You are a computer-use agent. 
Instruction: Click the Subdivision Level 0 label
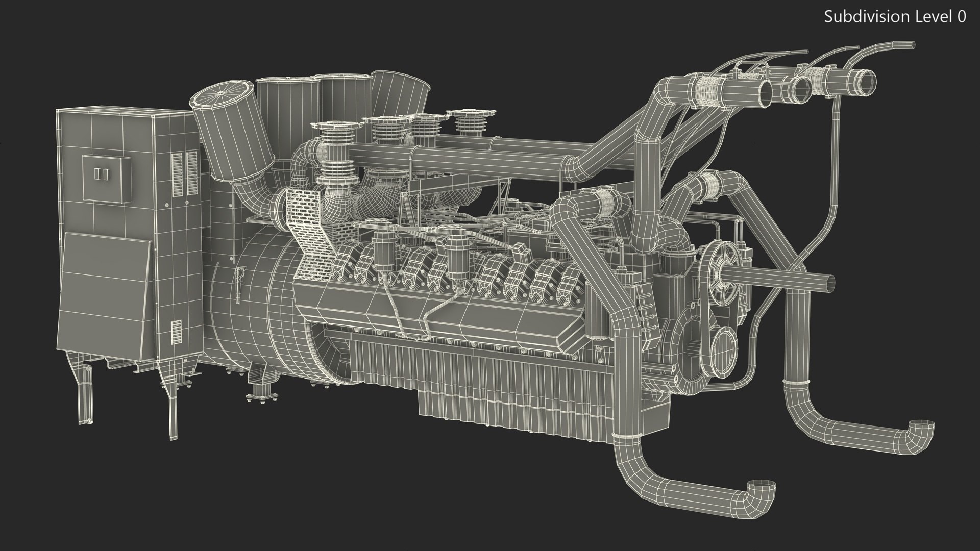(895, 17)
